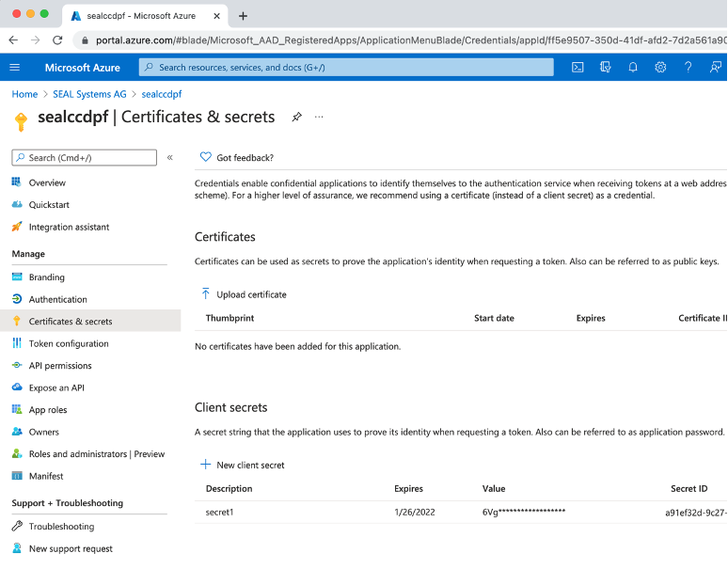Open the Azure portal hamburger menu
Viewport: 728px width, 585px height.
[15, 68]
